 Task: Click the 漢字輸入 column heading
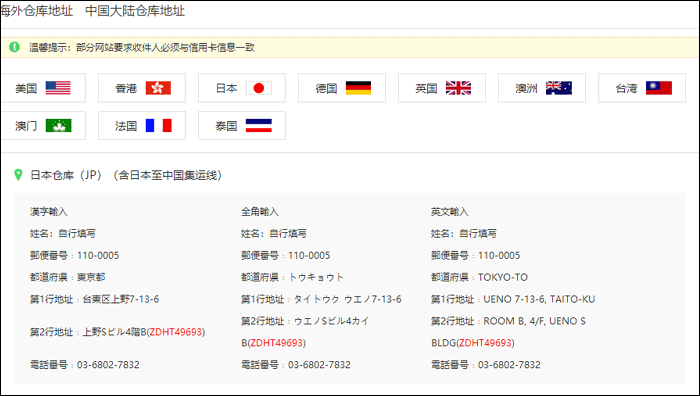49,212
